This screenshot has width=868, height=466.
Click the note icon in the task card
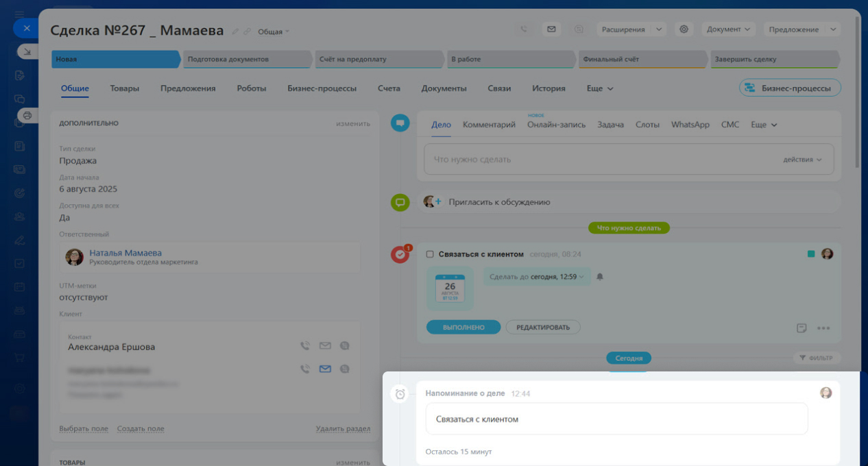801,328
